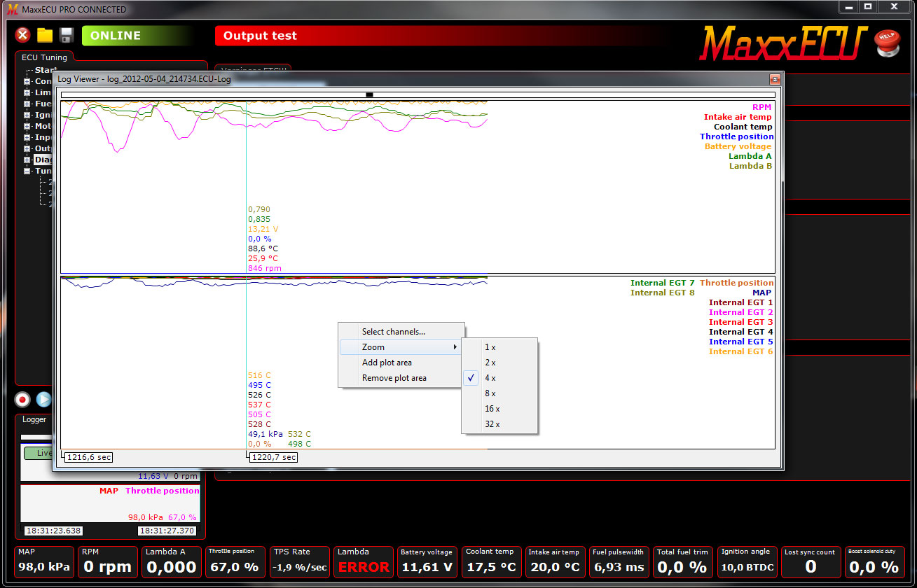The height and width of the screenshot is (588, 917).
Task: Start logging with red record button
Action: point(22,400)
